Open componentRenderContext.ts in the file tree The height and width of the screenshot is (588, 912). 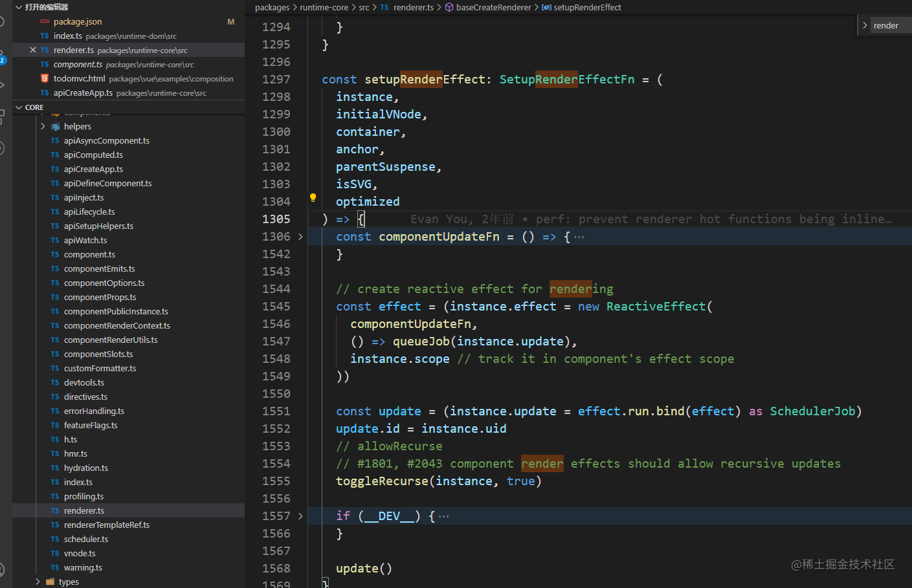[x=117, y=326]
